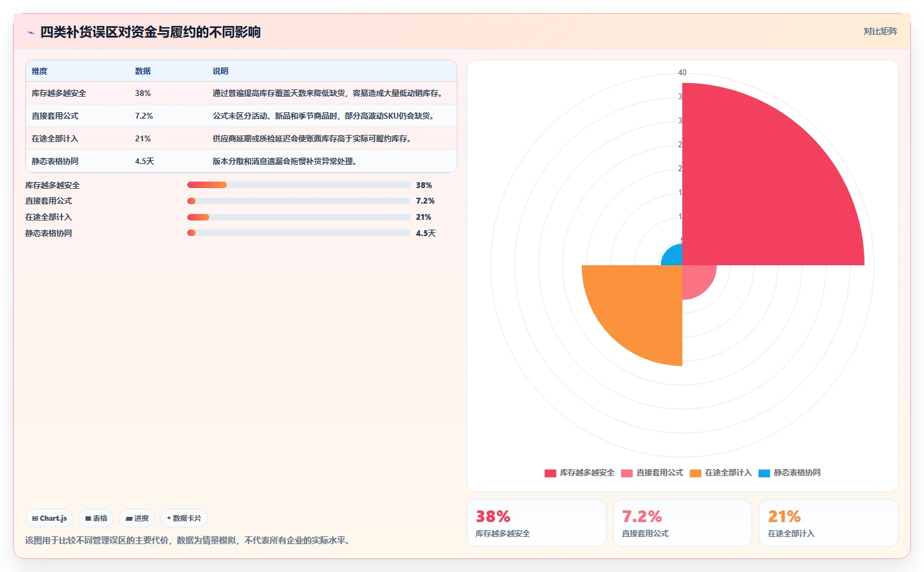Click the title icon beside 四类补货误区 heading

click(30, 32)
